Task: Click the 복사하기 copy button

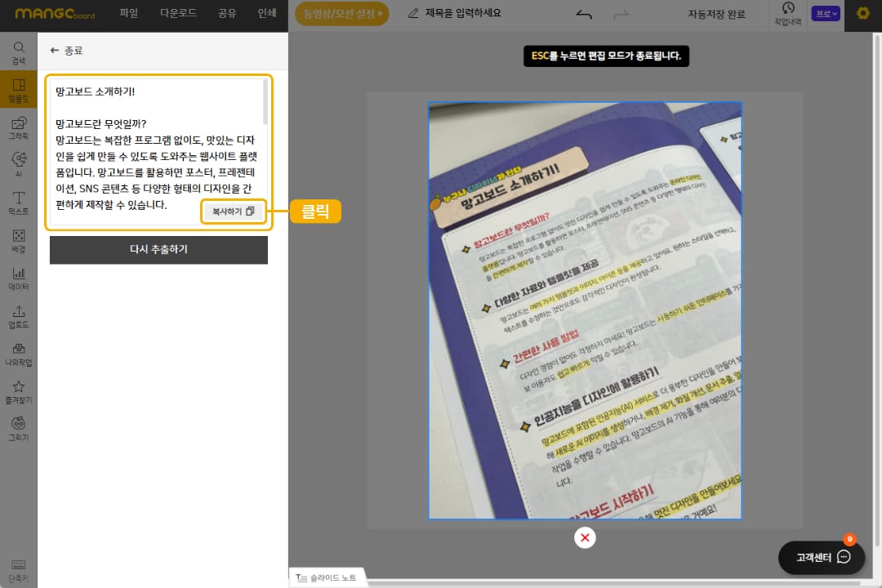Action: [234, 212]
